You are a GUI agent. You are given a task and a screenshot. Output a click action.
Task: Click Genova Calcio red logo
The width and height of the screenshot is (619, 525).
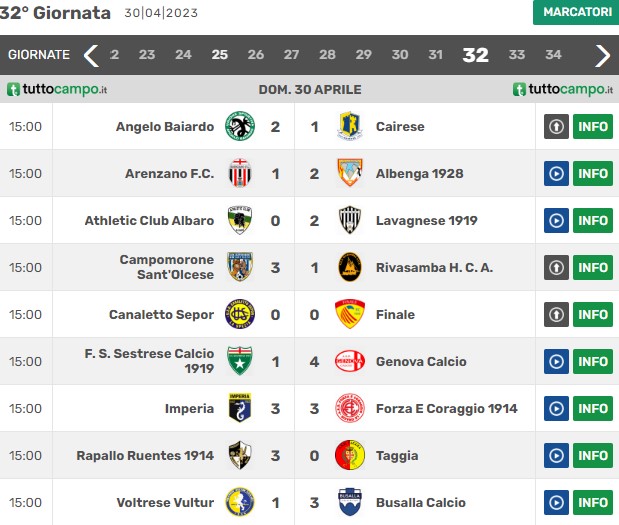tap(350, 361)
